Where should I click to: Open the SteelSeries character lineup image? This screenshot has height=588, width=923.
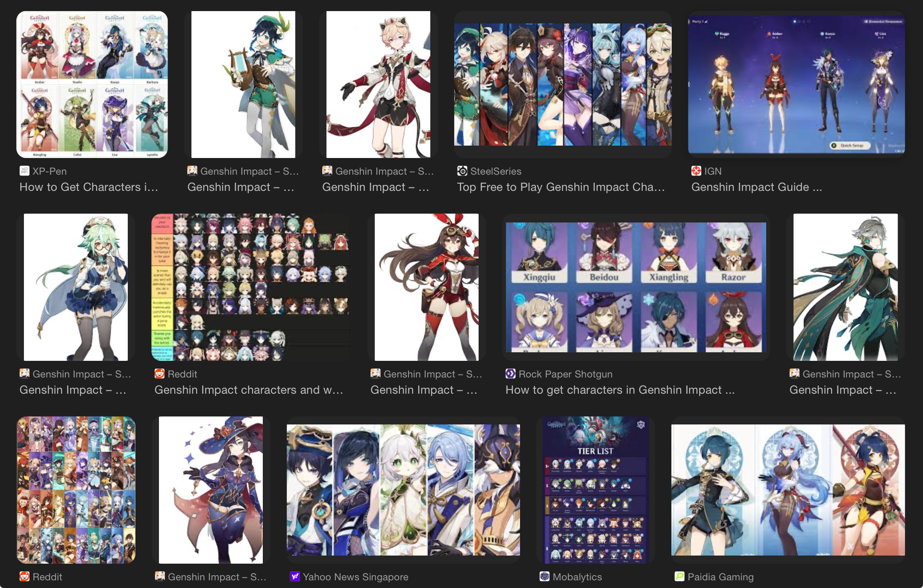tap(562, 85)
